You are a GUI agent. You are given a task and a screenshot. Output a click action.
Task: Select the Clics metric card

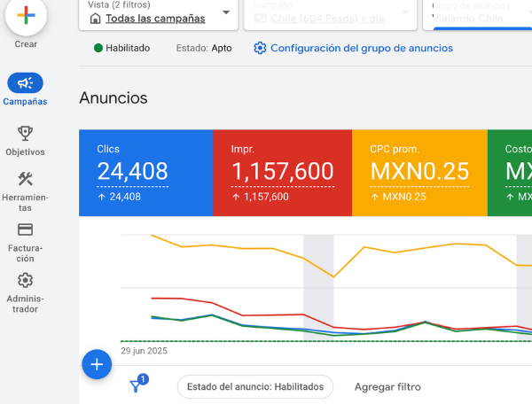coord(146,173)
